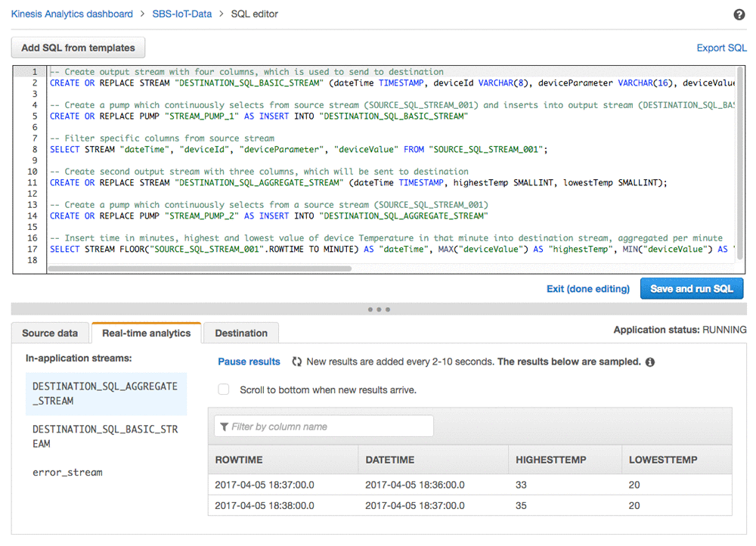Click line number 8 in editor gutter
The height and width of the screenshot is (546, 756).
[x=34, y=150]
